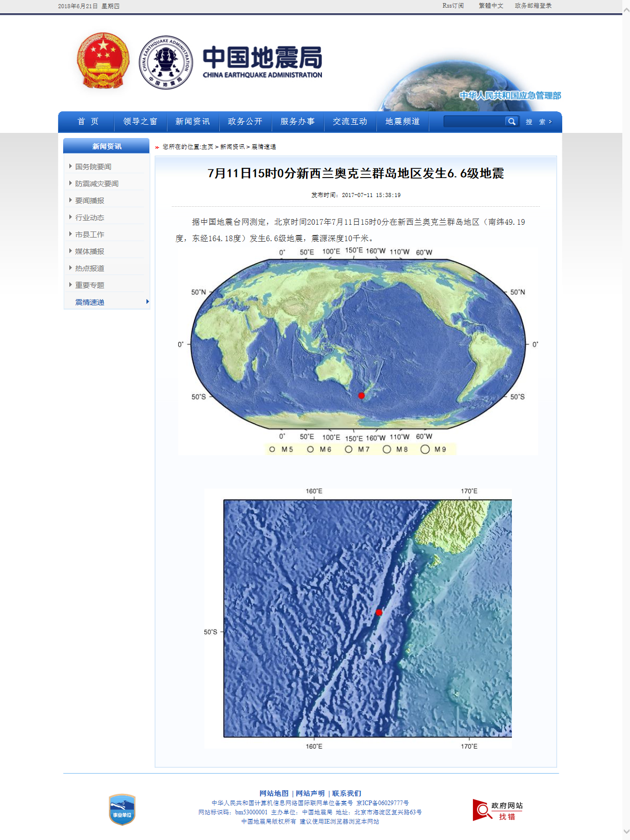Click the page vertical scrollbar
Image resolution: width=630 pixels, height=840 pixels.
pos(626,420)
